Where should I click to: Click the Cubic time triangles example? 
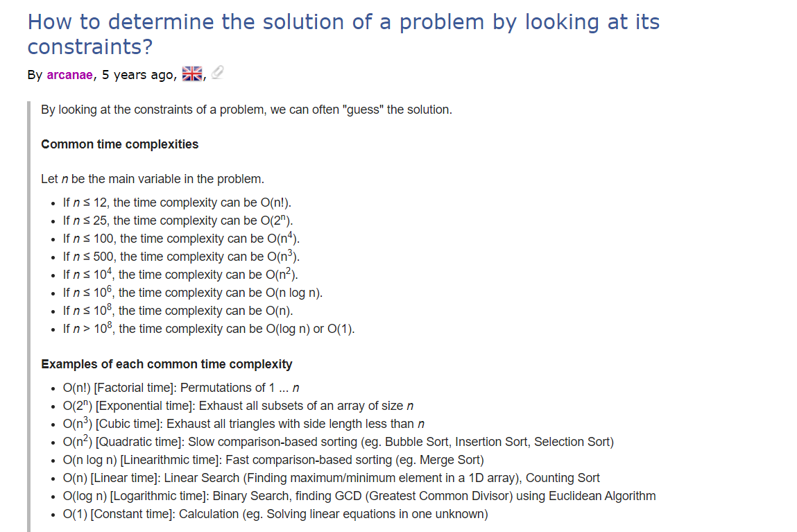pos(243,424)
